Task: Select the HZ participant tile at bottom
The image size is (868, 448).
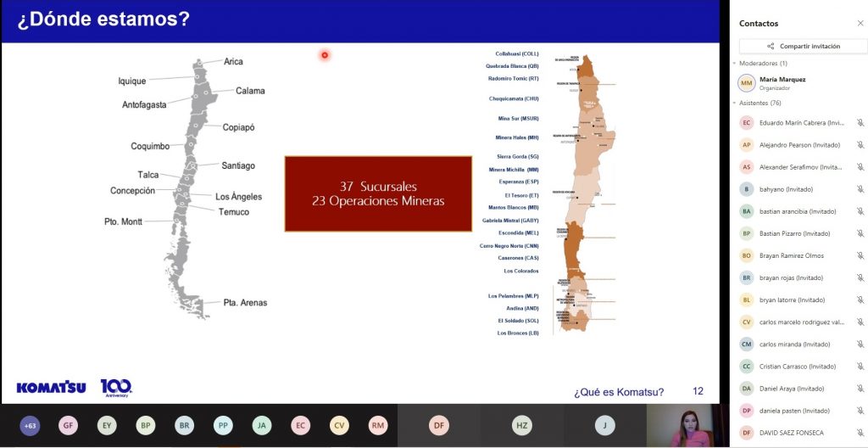Action: 522,426
